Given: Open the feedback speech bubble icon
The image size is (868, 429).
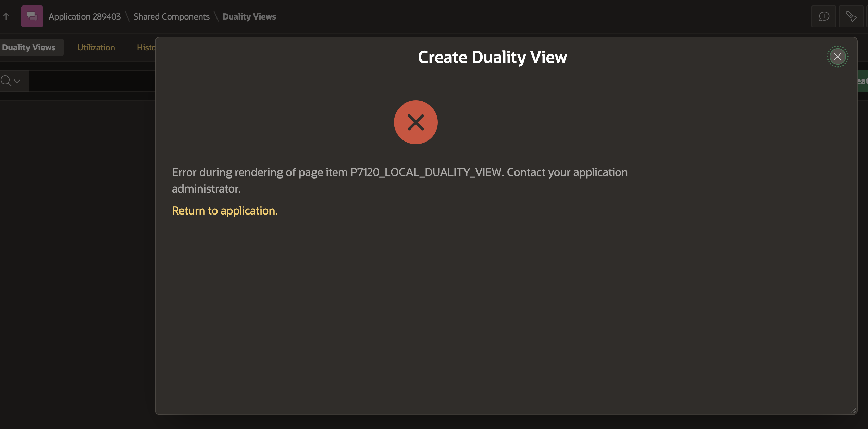Looking at the screenshot, I should click(x=823, y=16).
